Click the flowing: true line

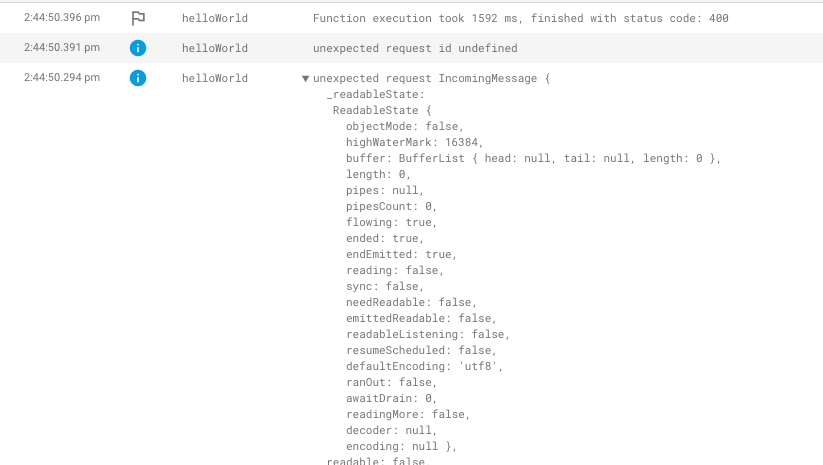[x=391, y=223]
